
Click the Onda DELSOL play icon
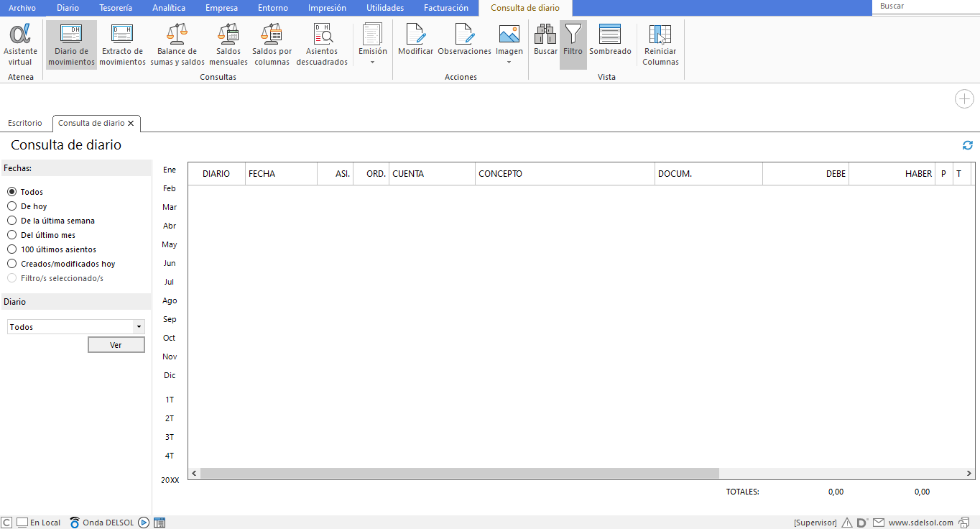tap(144, 523)
